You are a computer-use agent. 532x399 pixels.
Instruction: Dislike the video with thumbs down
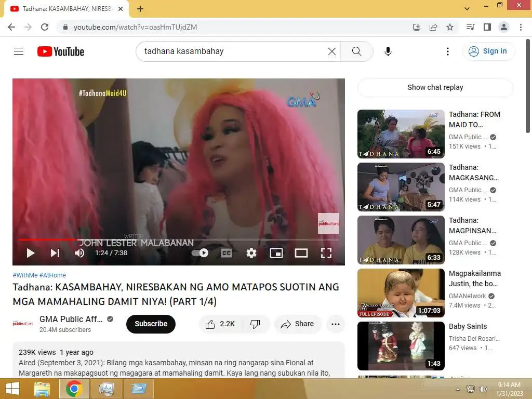(x=256, y=324)
